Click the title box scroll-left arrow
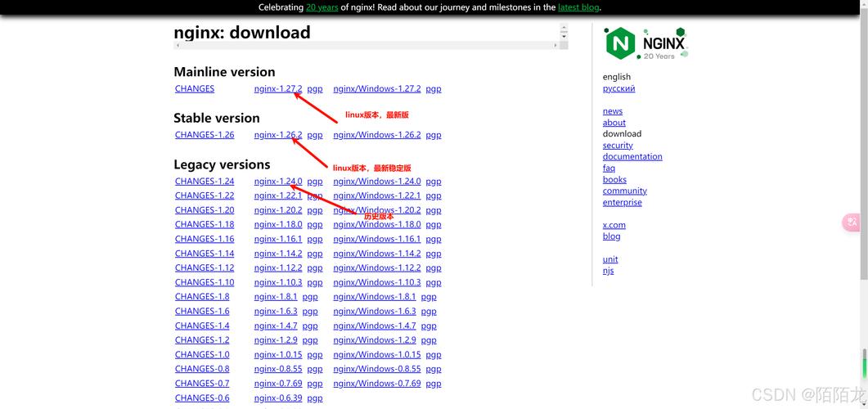The image size is (868, 409). point(178,45)
